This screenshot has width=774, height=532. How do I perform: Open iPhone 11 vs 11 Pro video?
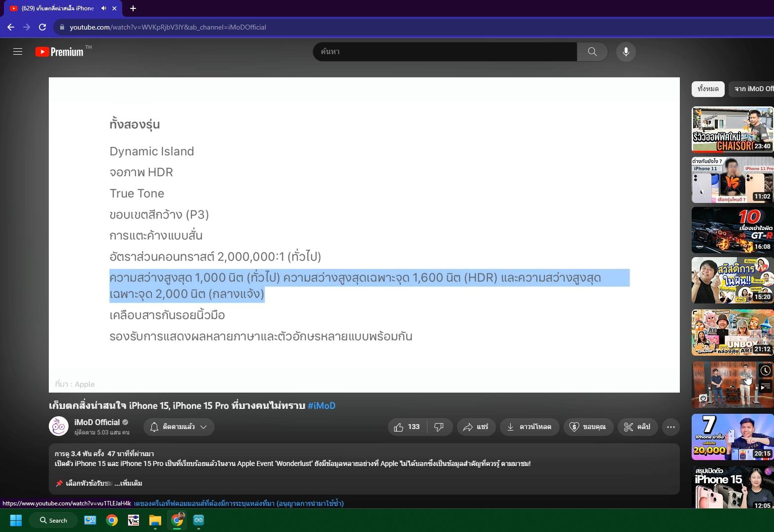[733, 180]
